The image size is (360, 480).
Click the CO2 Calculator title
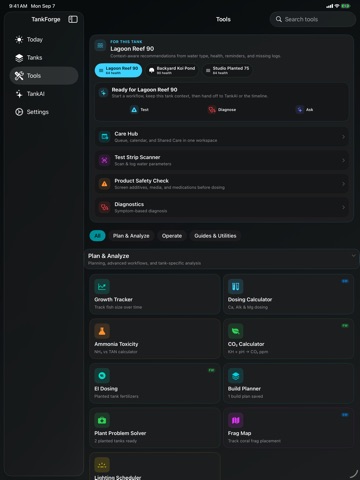[246, 344]
